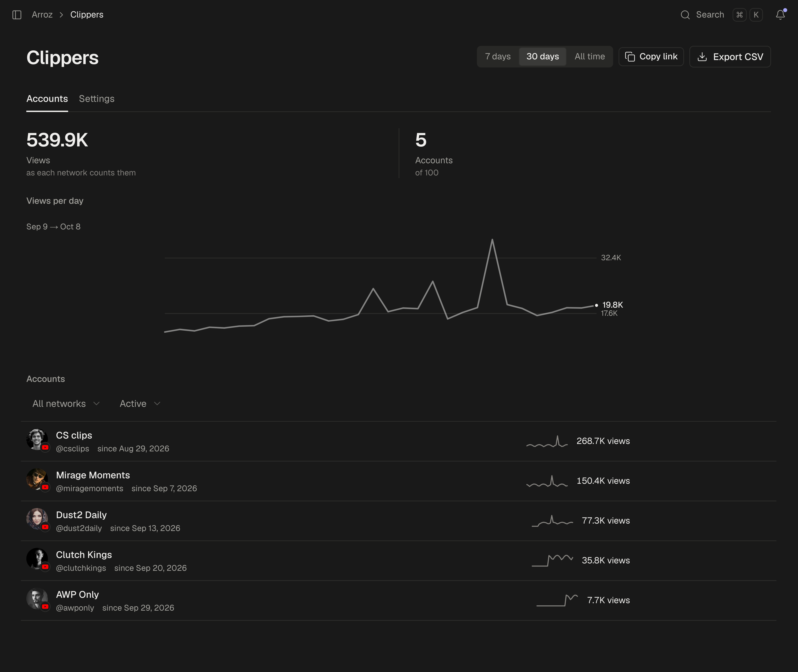The height and width of the screenshot is (672, 798).
Task: Expand the All networks filter
Action: [x=66, y=404]
